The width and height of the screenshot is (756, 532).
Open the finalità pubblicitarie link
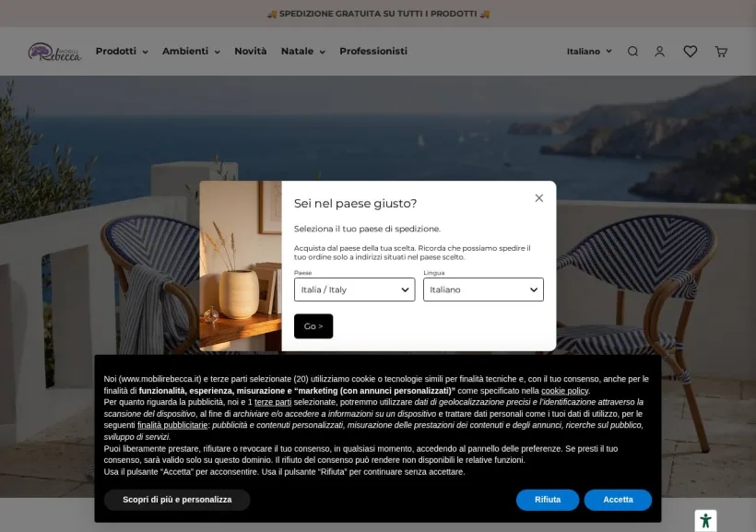[172, 425]
